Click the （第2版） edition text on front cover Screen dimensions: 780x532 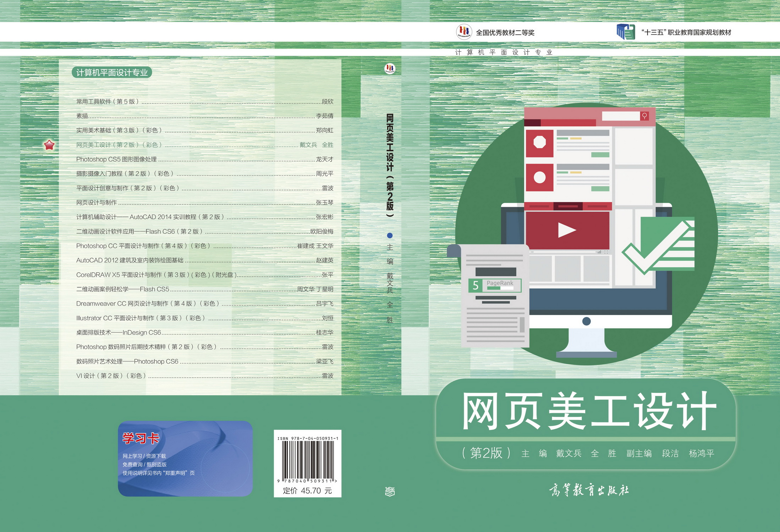(486, 453)
